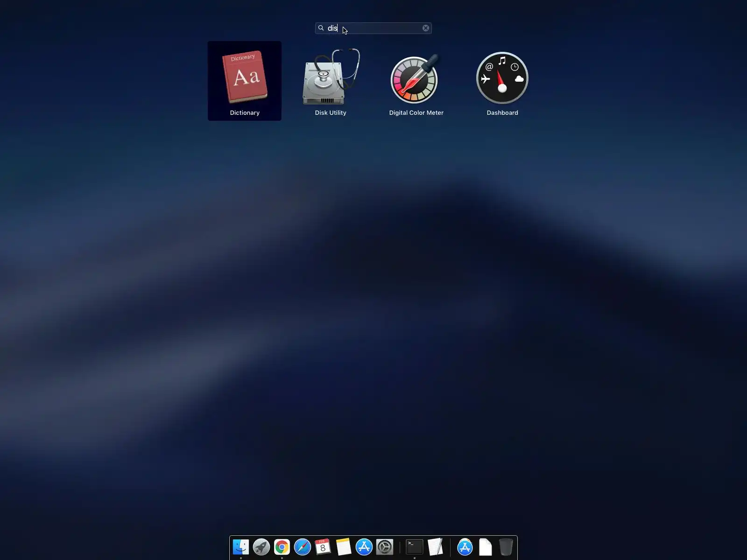Launch Safari from the Dock
This screenshot has width=747, height=560.
pyautogui.click(x=303, y=547)
